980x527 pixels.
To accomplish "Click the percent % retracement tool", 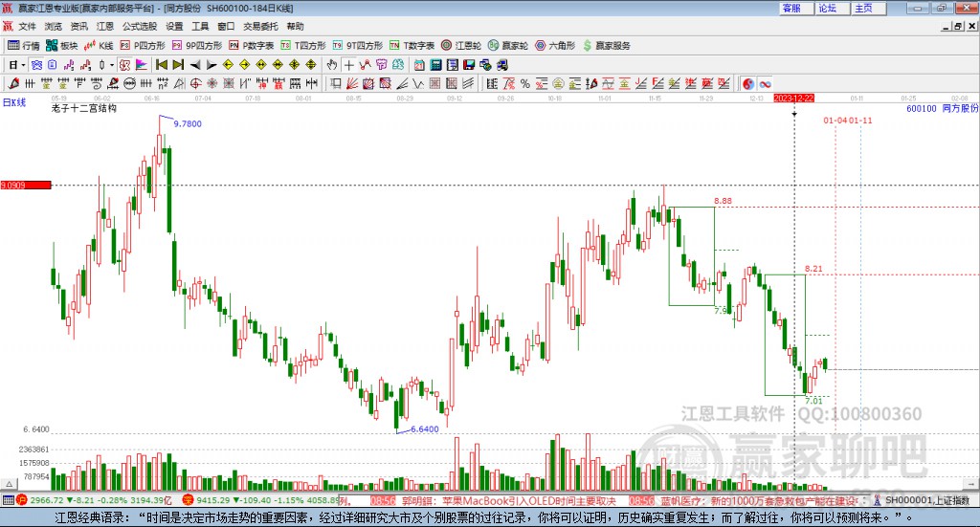I will pyautogui.click(x=525, y=83).
